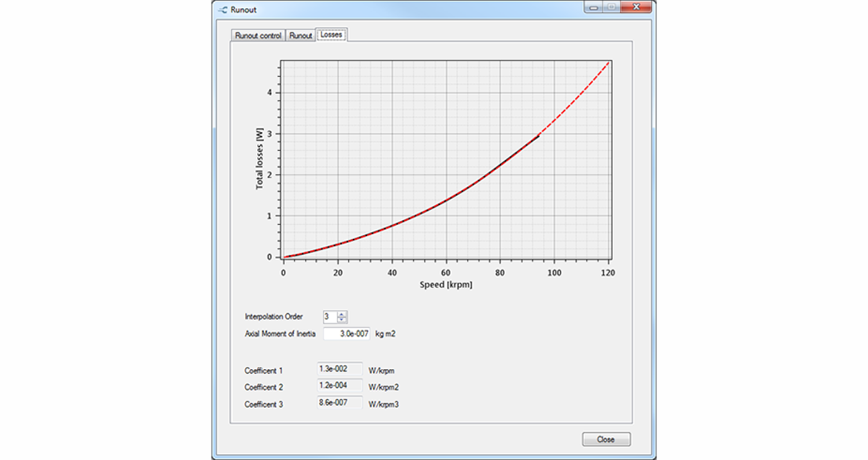The width and height of the screenshot is (868, 460).
Task: Click the Runout app icon in title bar
Action: tap(223, 10)
